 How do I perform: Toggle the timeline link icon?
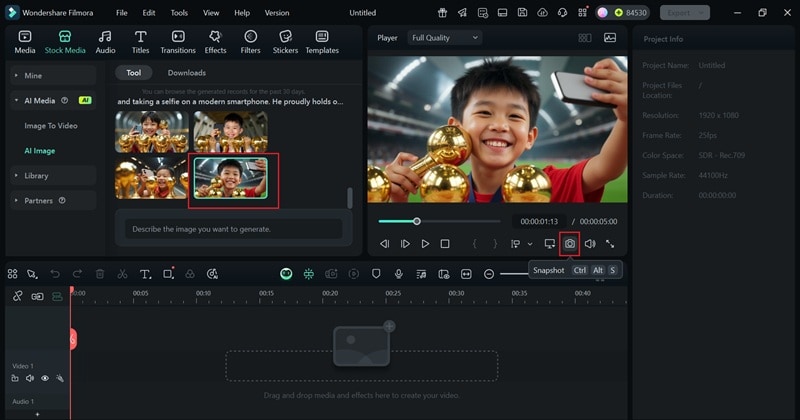17,297
